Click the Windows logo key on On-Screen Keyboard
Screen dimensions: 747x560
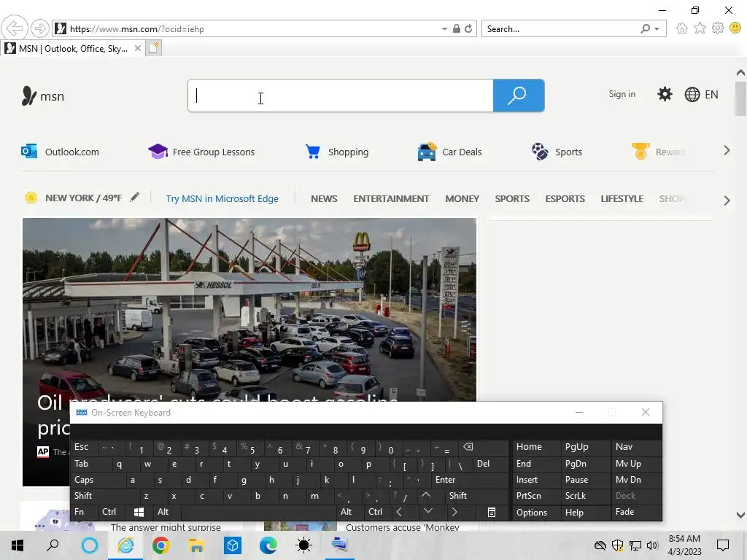[139, 512]
